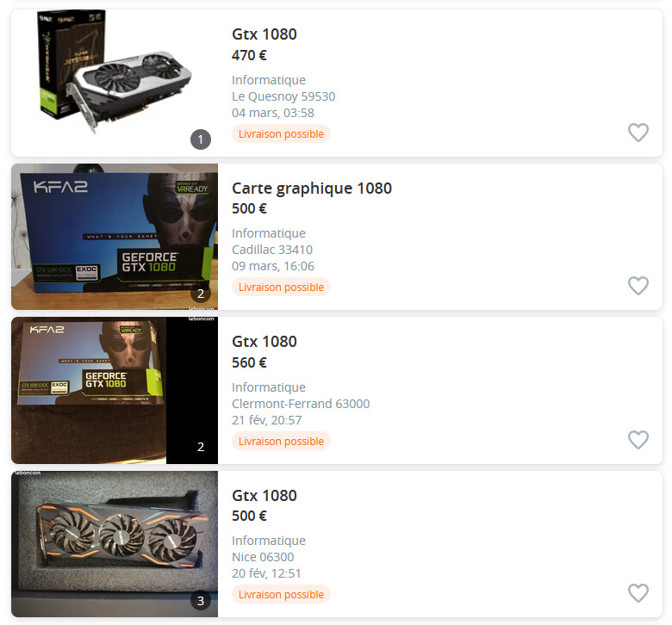This screenshot has width=672, height=625.
Task: Save the Carte graphique 1080 listing heart
Action: (638, 286)
